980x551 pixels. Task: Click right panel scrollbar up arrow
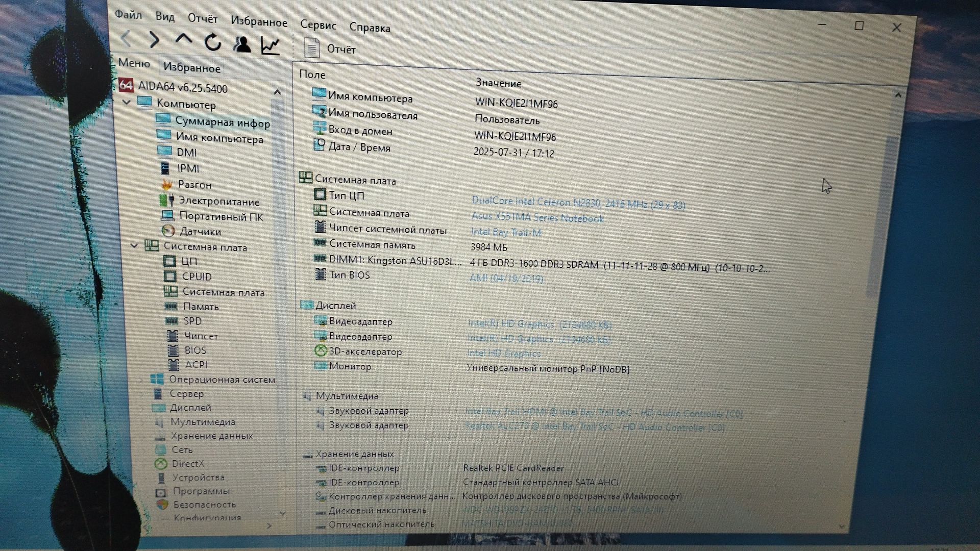coord(898,95)
